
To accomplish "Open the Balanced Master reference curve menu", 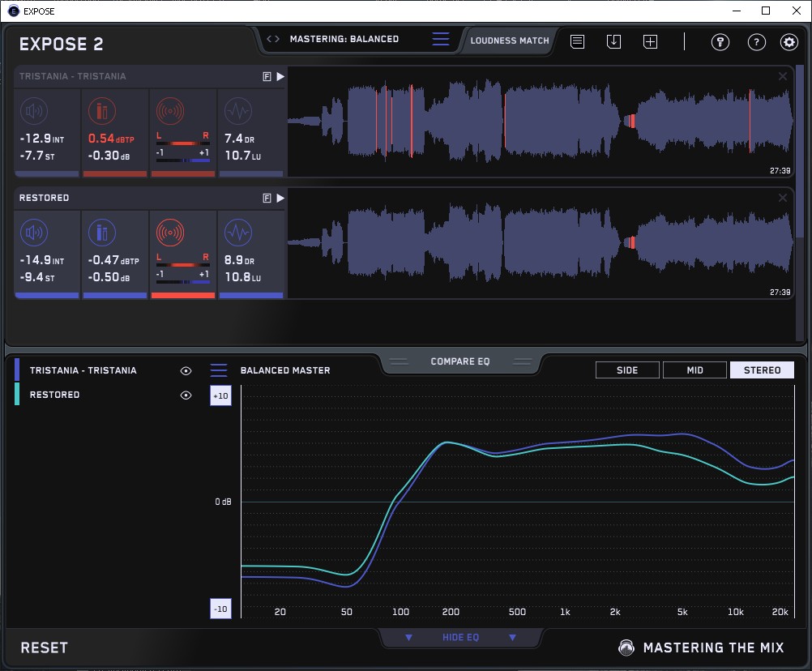I will coord(219,370).
